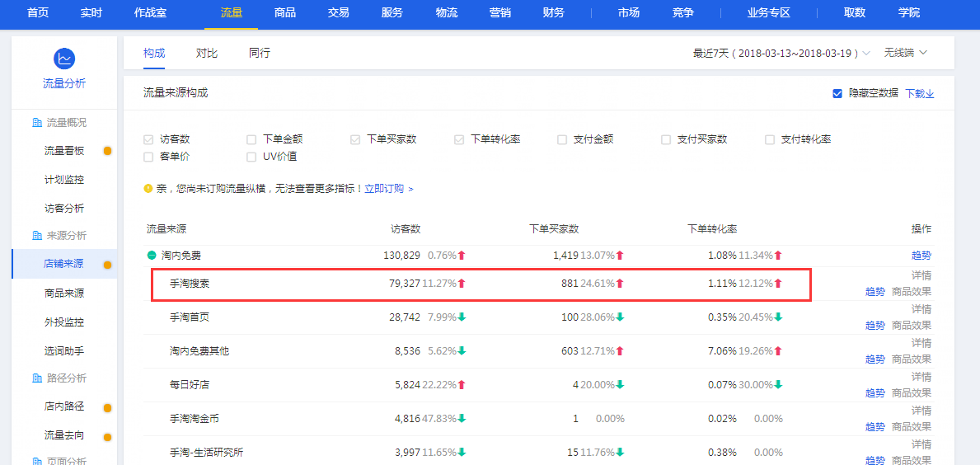
Task: Click 下单转化率 column header
Action: tap(712, 228)
